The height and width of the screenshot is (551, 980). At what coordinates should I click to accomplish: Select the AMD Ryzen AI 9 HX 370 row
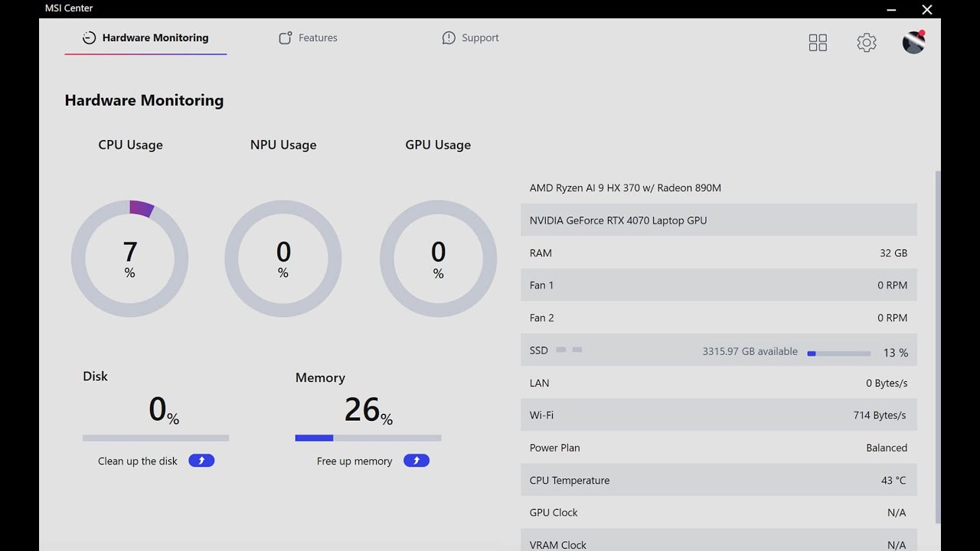click(x=719, y=187)
